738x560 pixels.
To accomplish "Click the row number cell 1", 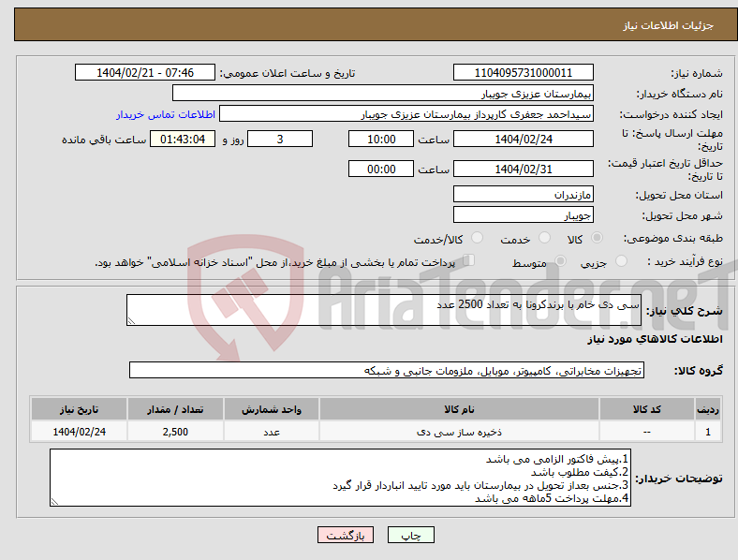I will (708, 432).
